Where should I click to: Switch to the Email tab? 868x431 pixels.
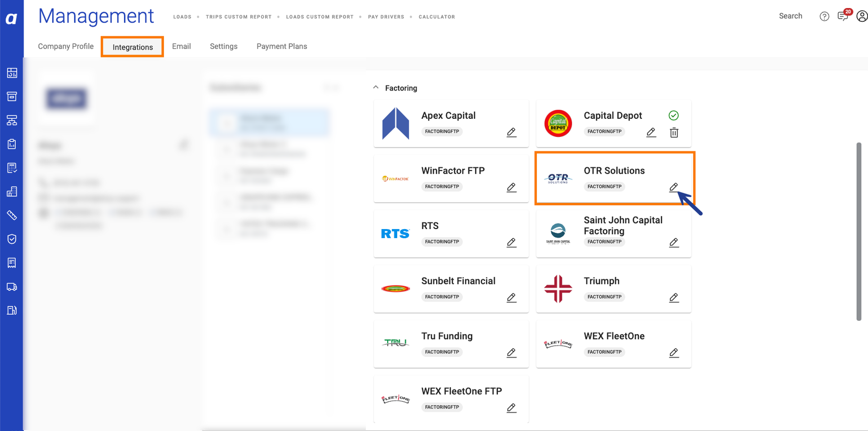[181, 46]
